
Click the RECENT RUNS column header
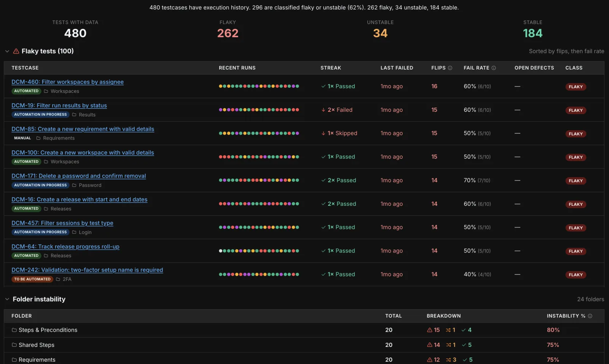[x=237, y=68]
